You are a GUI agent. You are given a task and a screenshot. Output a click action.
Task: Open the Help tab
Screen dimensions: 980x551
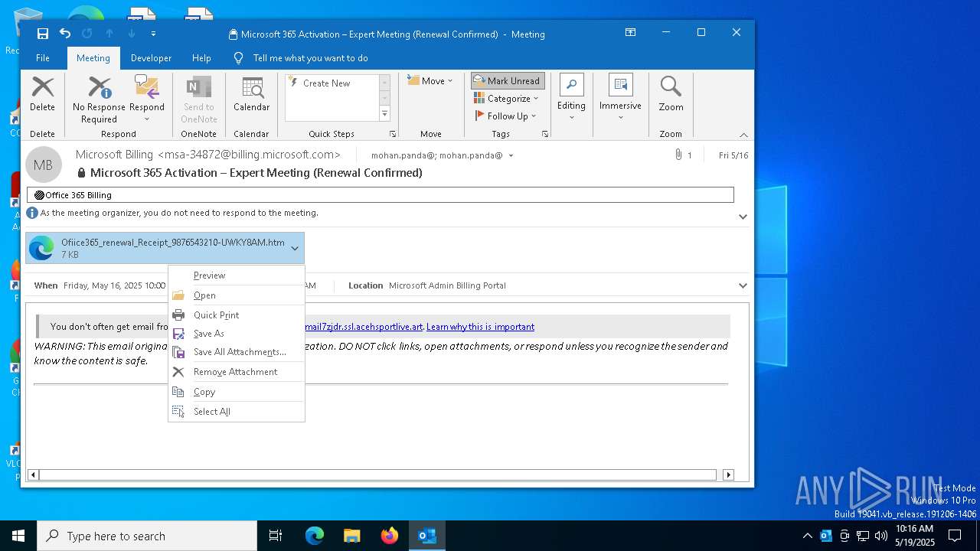(x=201, y=58)
